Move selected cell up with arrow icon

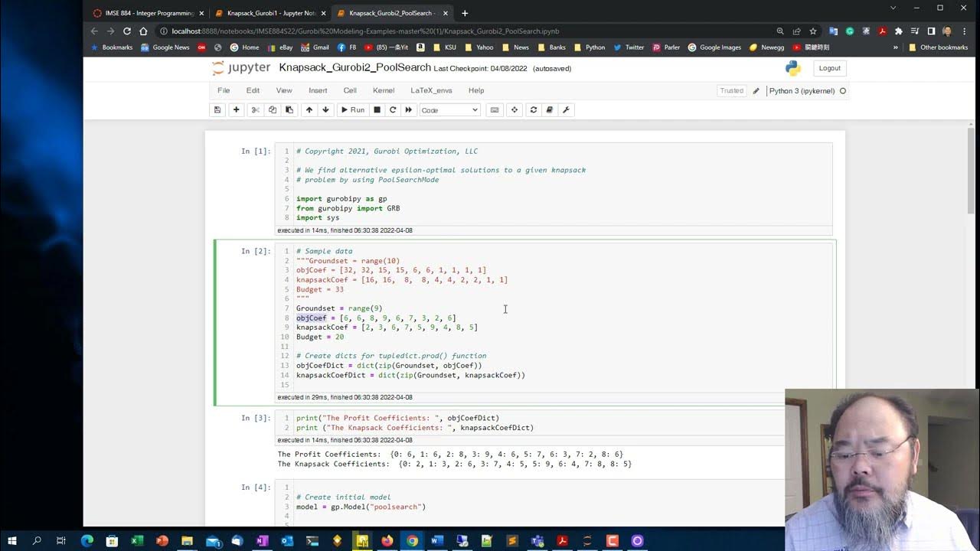[309, 110]
